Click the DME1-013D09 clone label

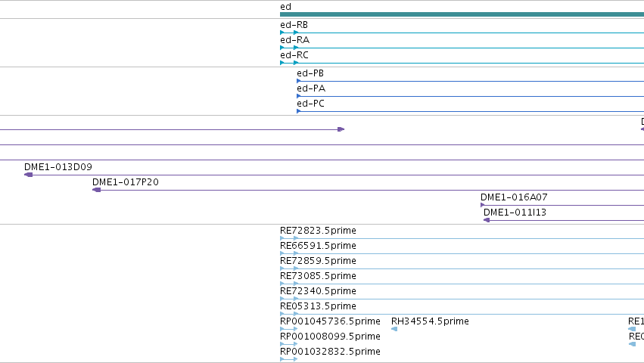pos(58,166)
